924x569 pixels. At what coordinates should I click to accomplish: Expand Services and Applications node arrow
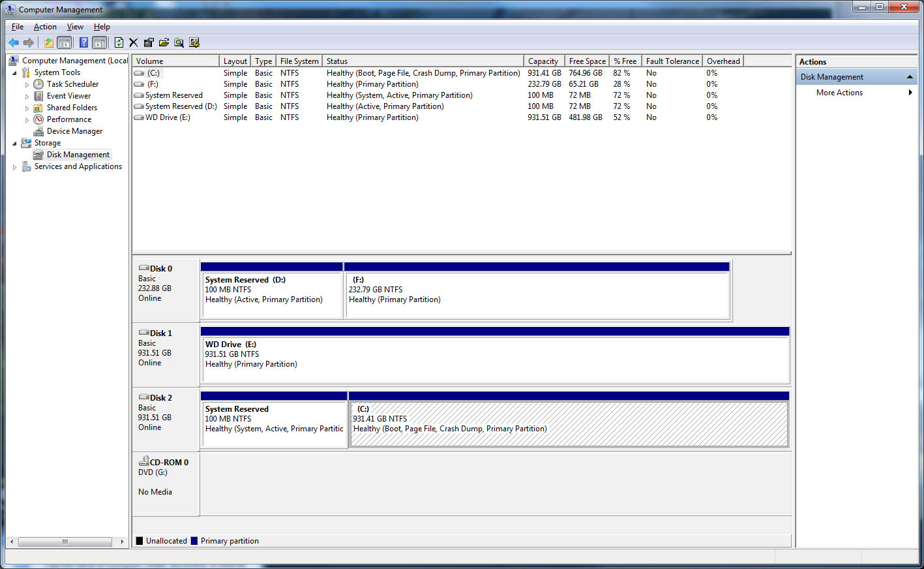pyautogui.click(x=14, y=167)
